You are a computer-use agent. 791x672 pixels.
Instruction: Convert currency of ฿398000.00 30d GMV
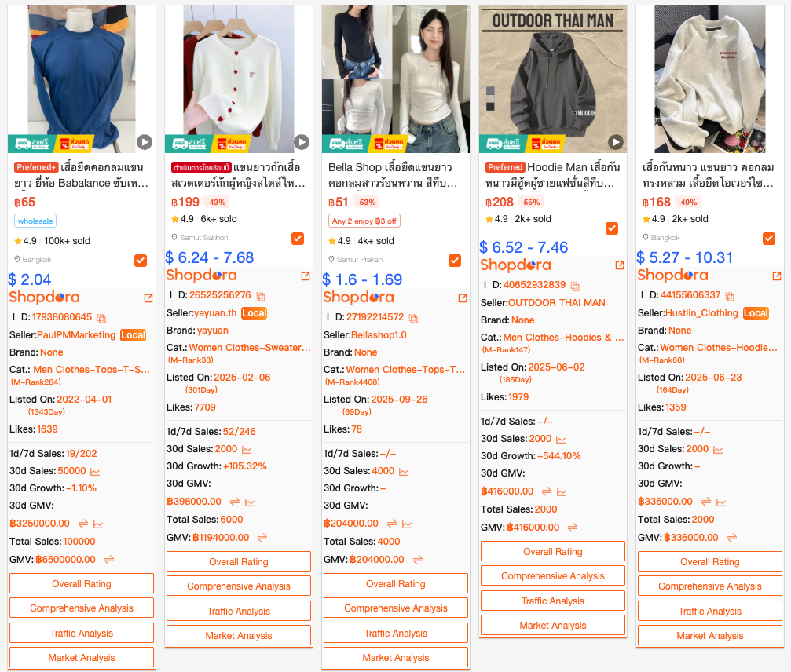click(235, 502)
